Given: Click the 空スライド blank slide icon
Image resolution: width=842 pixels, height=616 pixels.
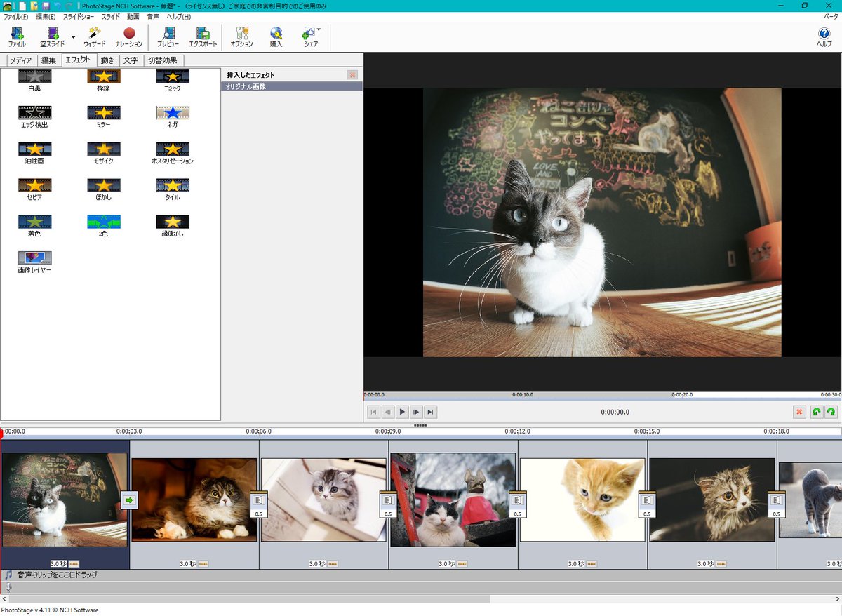Looking at the screenshot, I should tap(52, 36).
